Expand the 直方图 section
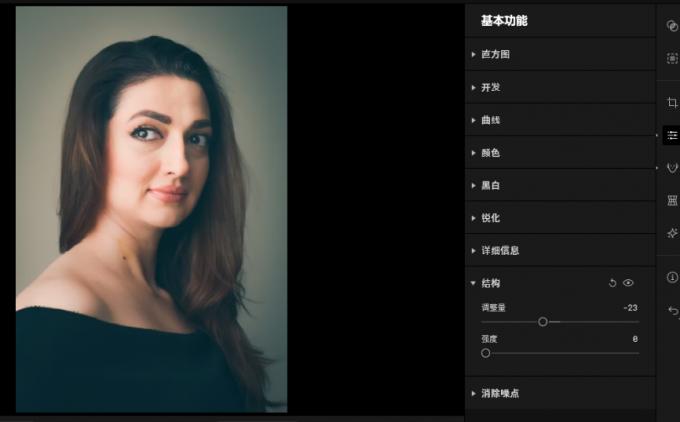Viewport: 680px width, 422px height. pyautogui.click(x=560, y=54)
